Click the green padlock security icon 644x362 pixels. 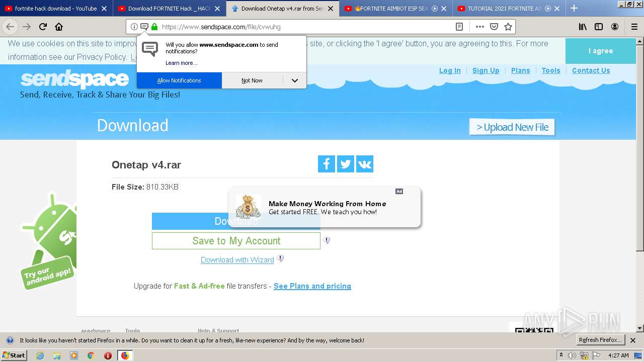click(154, 27)
